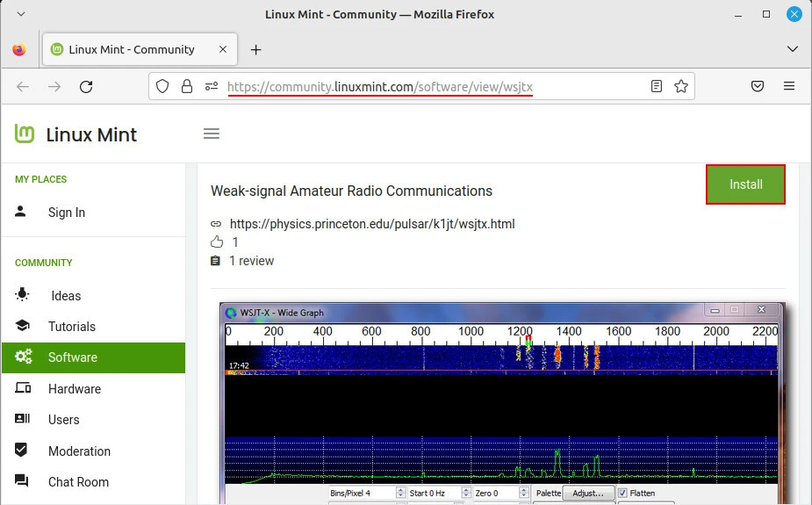Screen dimensions: 812x505
Task: Select the Software menu item
Action: tap(93, 357)
